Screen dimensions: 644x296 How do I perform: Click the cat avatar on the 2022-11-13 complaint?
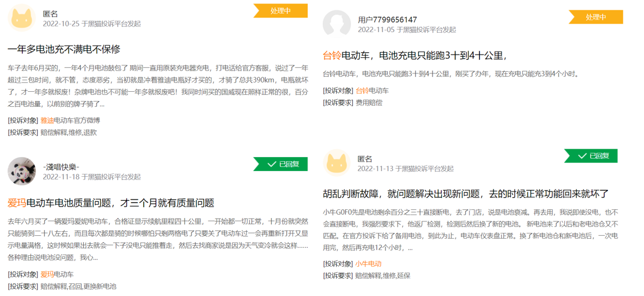[x=337, y=163]
